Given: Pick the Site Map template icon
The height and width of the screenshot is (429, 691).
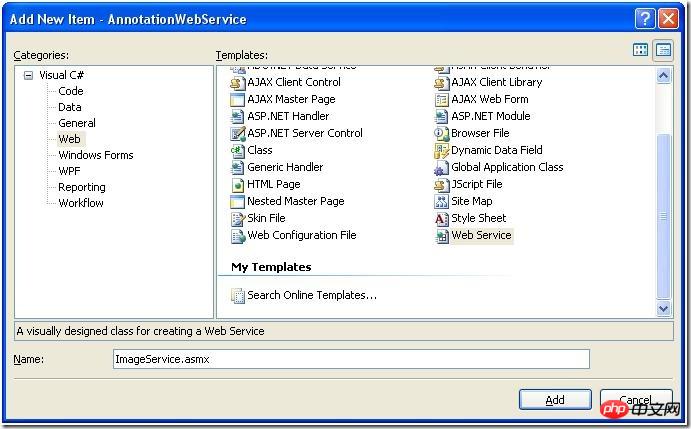Looking at the screenshot, I should pos(442,201).
